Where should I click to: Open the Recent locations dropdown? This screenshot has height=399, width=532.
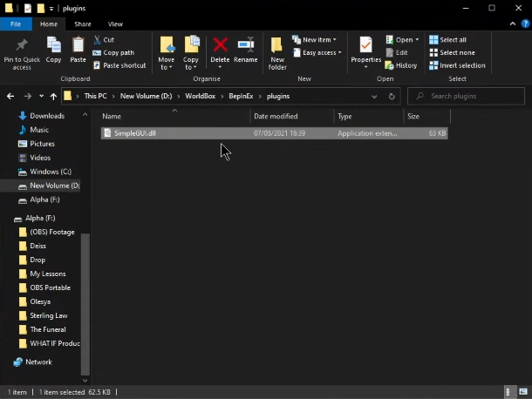pyautogui.click(x=41, y=97)
